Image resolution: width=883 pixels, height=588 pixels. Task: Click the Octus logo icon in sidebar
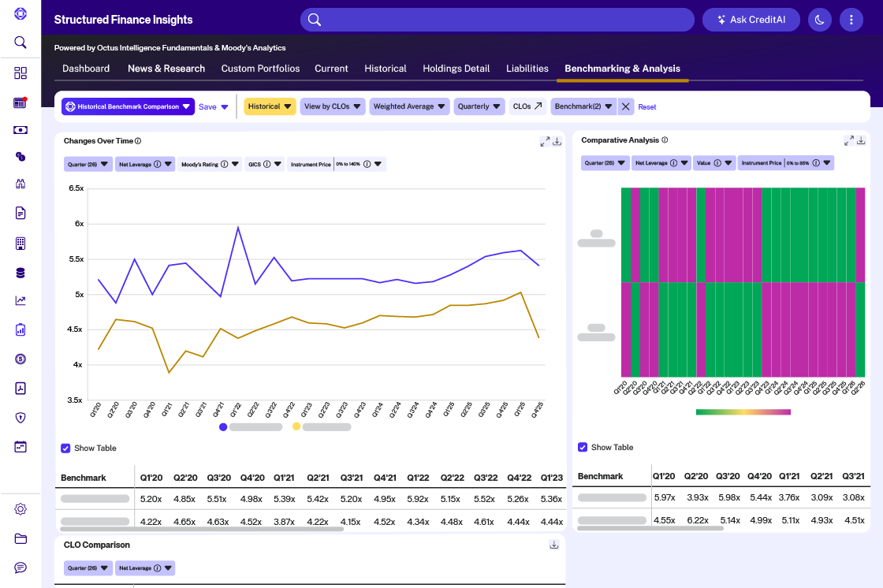pos(20,13)
